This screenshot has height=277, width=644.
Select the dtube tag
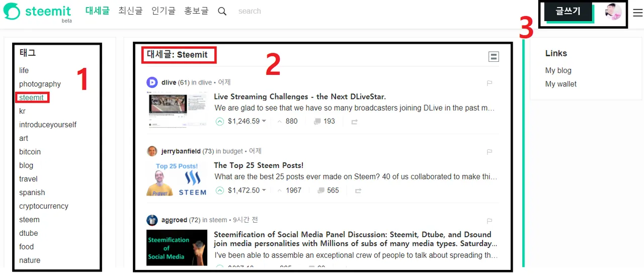pyautogui.click(x=29, y=233)
